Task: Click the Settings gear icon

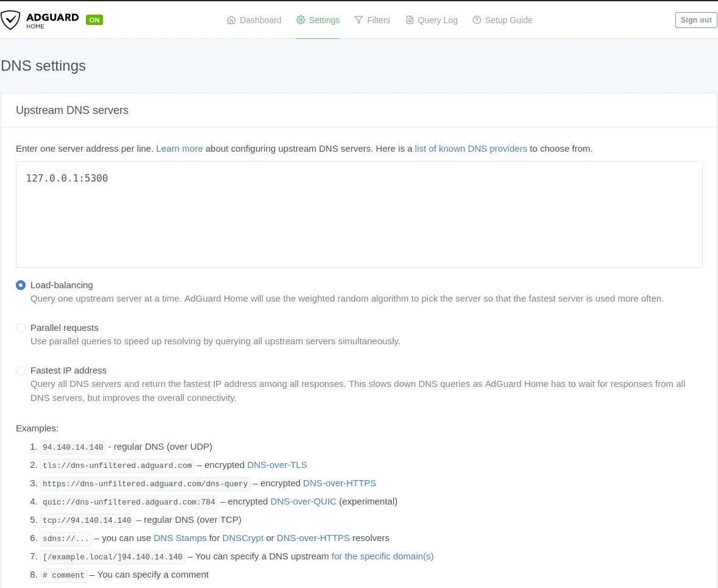Action: pos(300,20)
